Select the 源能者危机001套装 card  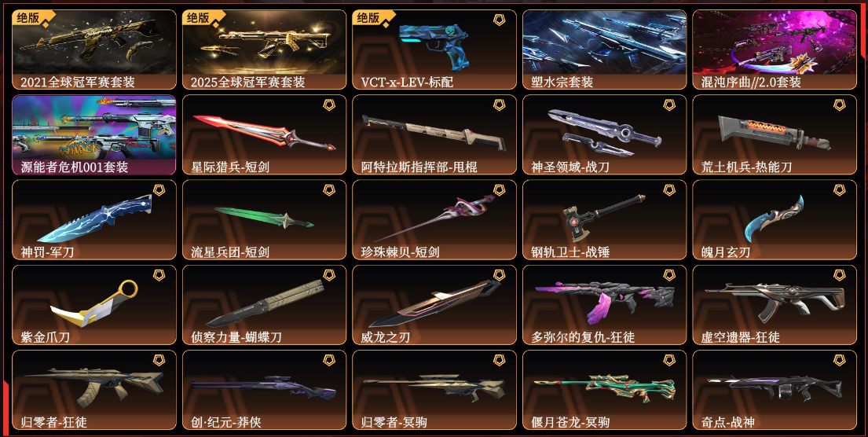[x=94, y=134]
